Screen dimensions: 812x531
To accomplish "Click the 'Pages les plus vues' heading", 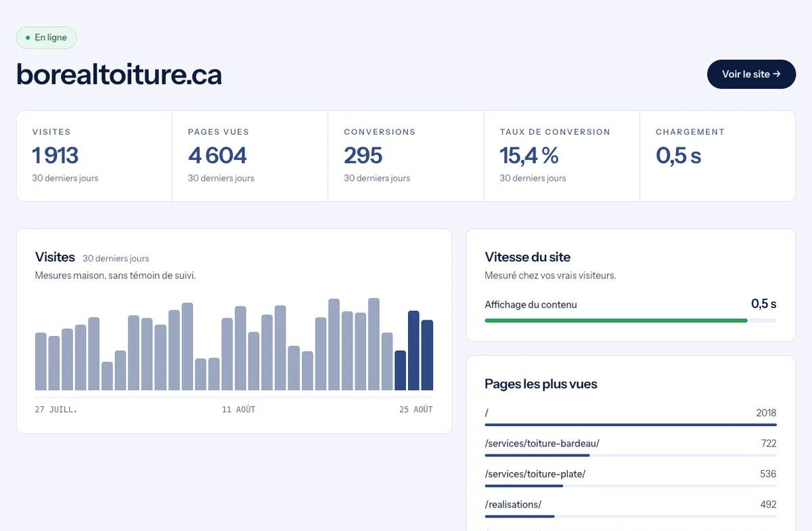I will click(541, 384).
